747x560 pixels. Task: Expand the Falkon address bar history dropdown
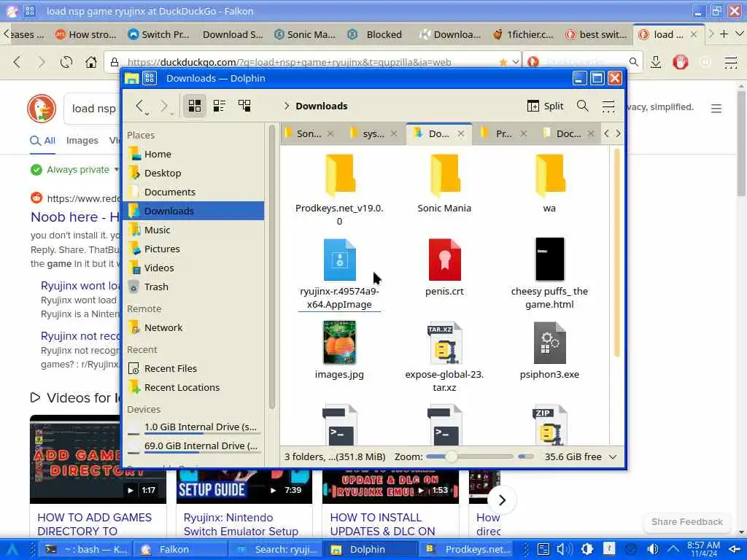(516, 62)
